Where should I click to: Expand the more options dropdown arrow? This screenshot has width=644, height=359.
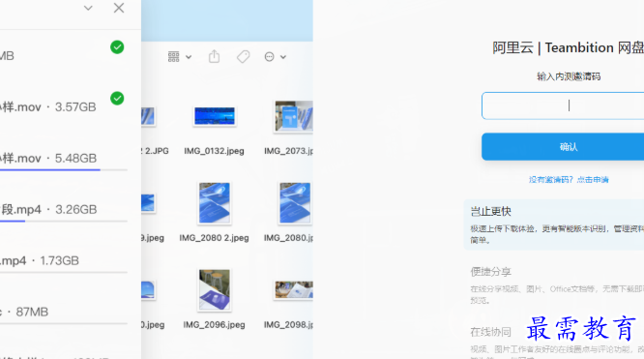[283, 57]
